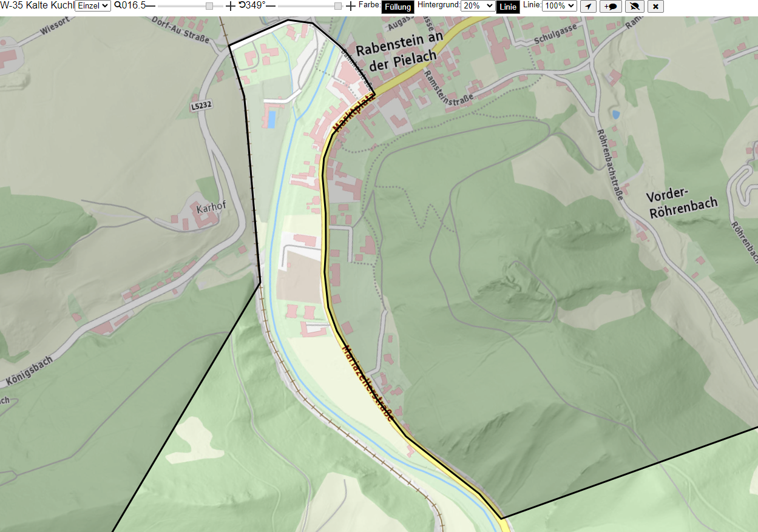758x532 pixels.
Task: Decrease rotation with the minus after 349°
Action: click(x=271, y=6)
